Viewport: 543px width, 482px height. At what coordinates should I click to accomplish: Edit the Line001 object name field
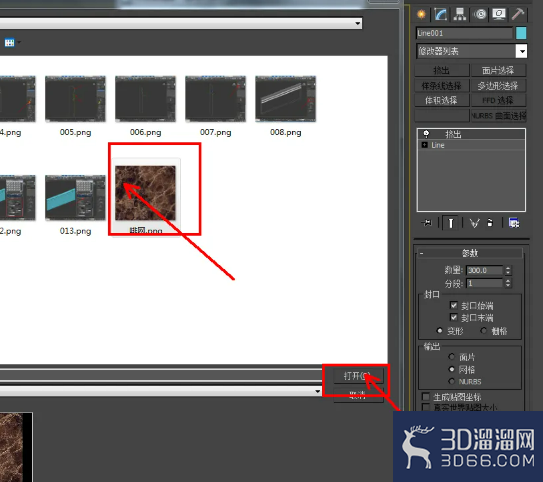click(464, 33)
